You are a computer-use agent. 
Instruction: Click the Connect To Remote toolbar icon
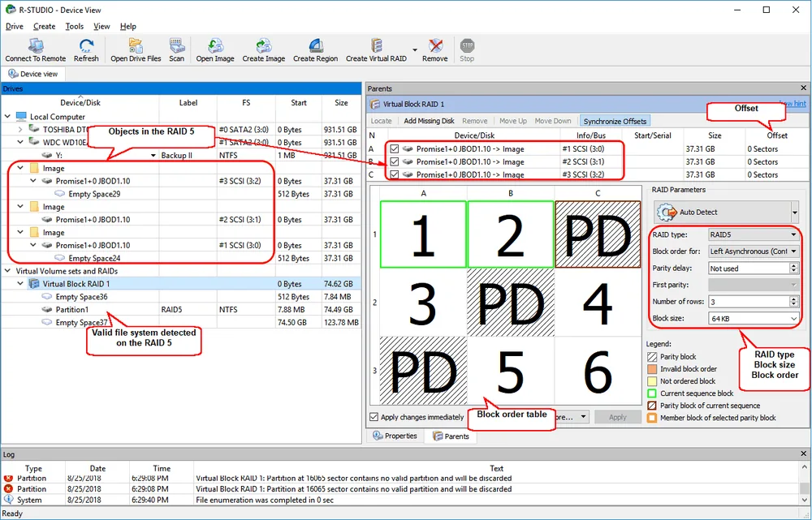[x=35, y=46]
